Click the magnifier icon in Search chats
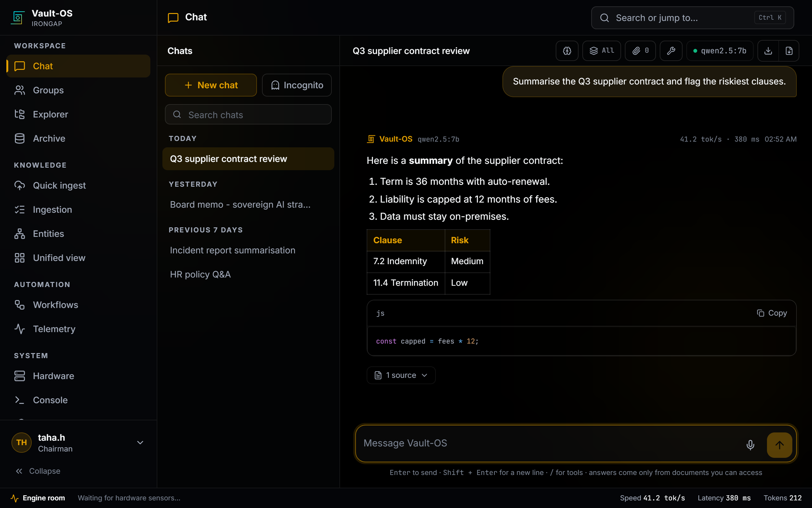Viewport: 812px width, 508px height. 177,115
